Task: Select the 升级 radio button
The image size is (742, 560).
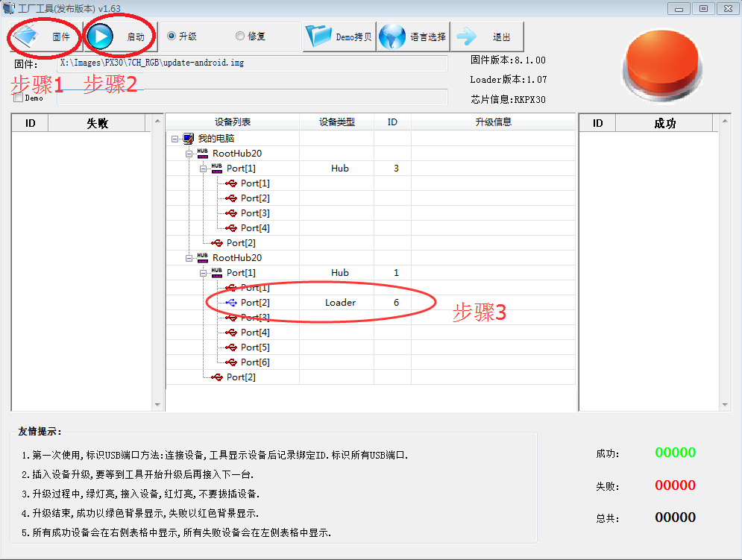Action: (172, 36)
